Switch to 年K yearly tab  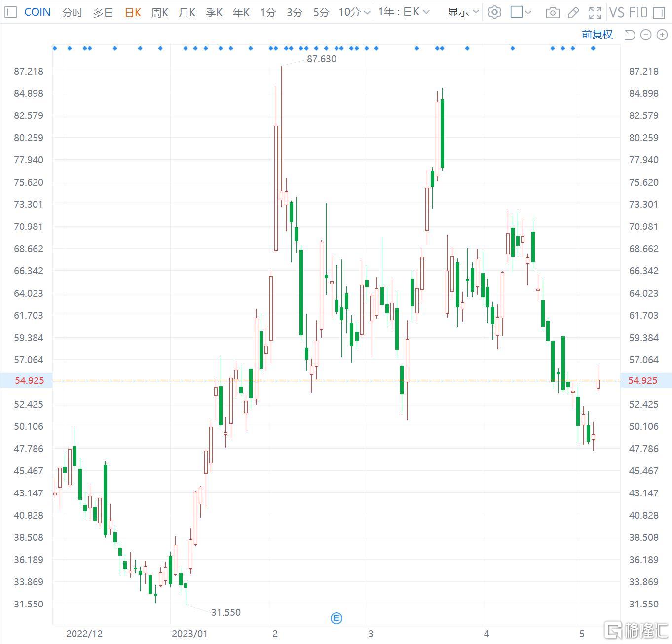click(241, 12)
